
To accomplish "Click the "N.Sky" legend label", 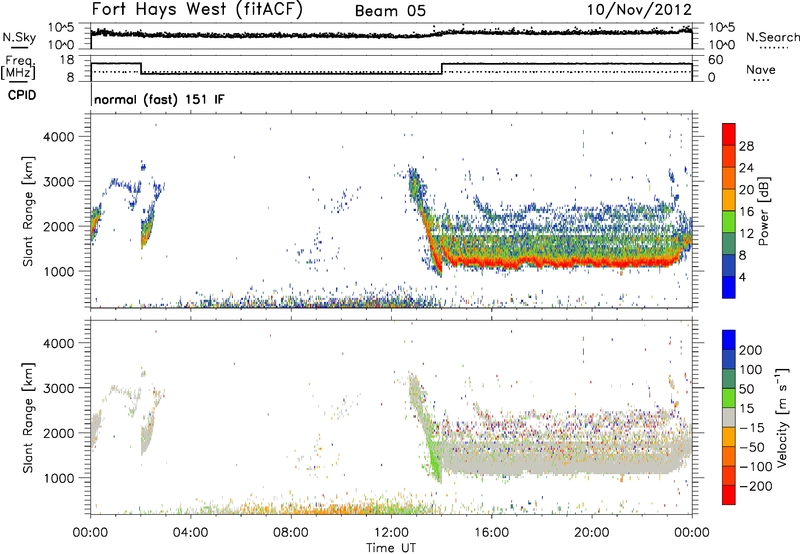I will coord(19,37).
